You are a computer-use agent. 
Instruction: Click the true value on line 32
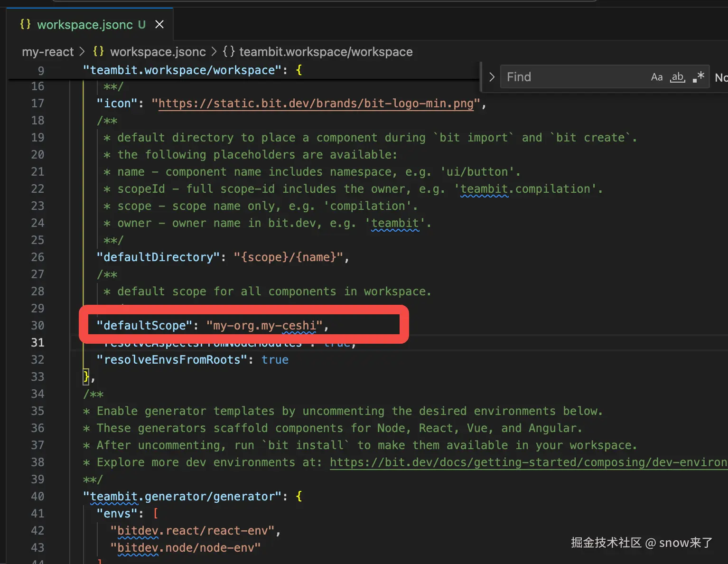pos(275,360)
